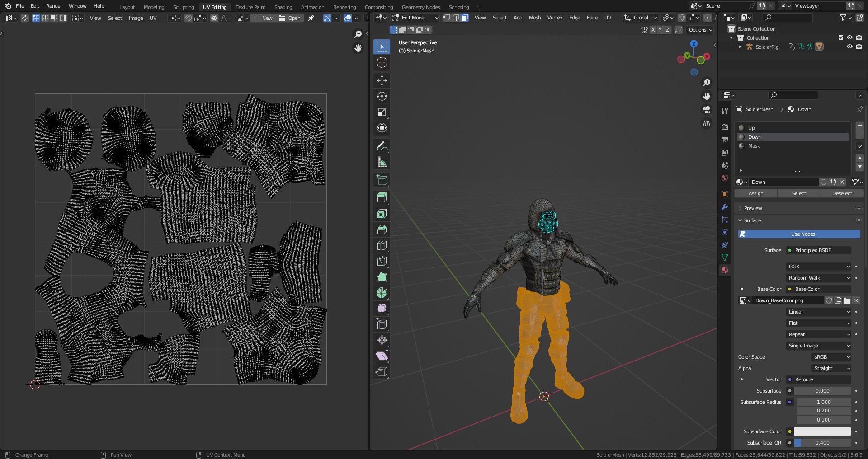Open the Material properties tab
Viewport: 868px width, 459px height.
click(725, 270)
